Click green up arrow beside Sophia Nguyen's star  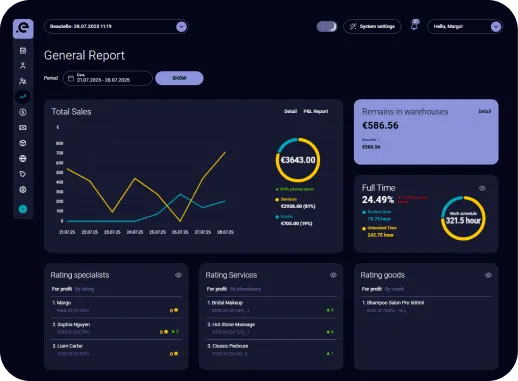tap(173, 331)
